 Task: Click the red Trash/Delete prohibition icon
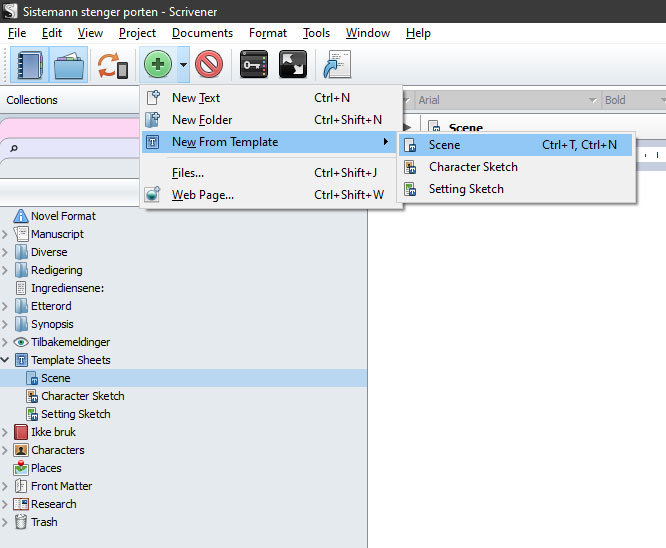click(209, 65)
